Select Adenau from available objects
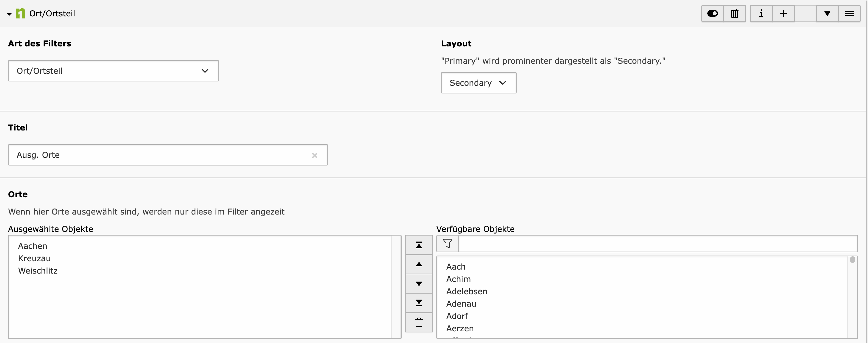The image size is (868, 343). click(461, 304)
